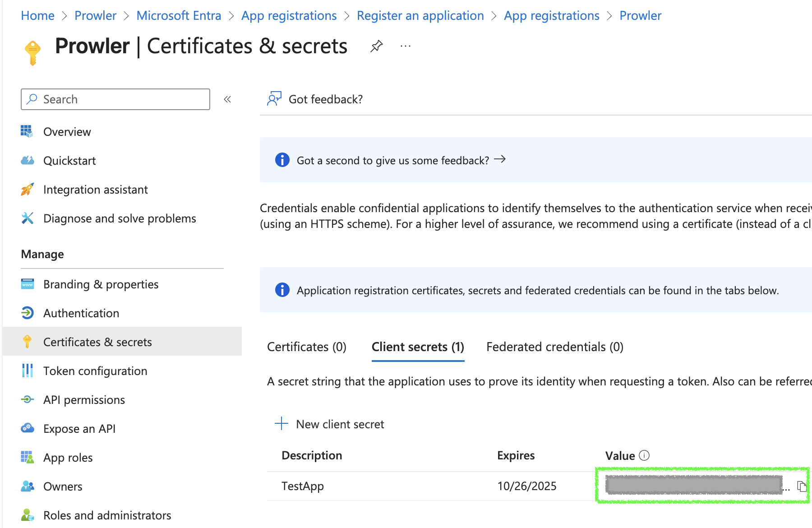Collapse the sidebar with the double chevron
Screen dimensions: 812x528
pyautogui.click(x=227, y=99)
